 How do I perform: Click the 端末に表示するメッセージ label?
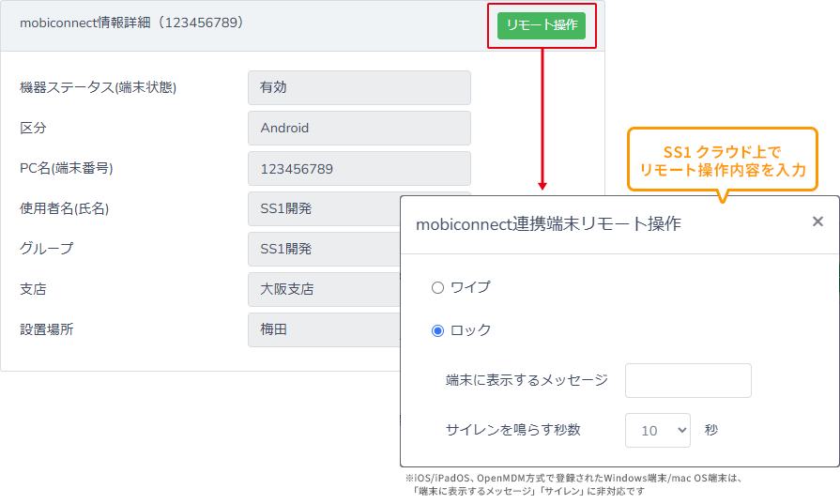click(527, 380)
